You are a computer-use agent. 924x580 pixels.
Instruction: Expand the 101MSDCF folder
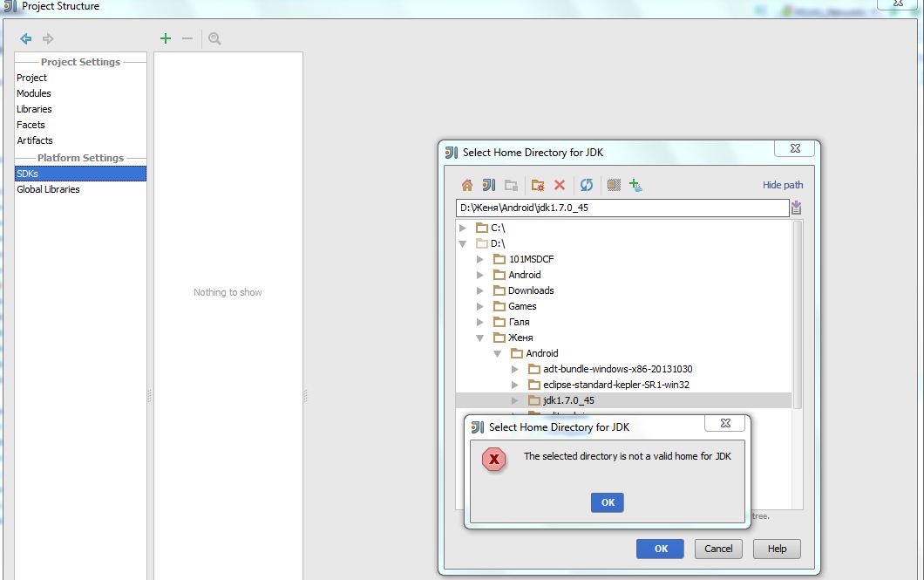(480, 259)
